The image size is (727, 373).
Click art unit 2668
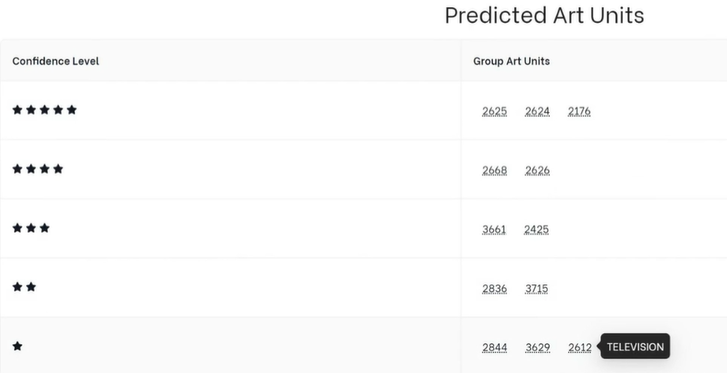click(494, 170)
